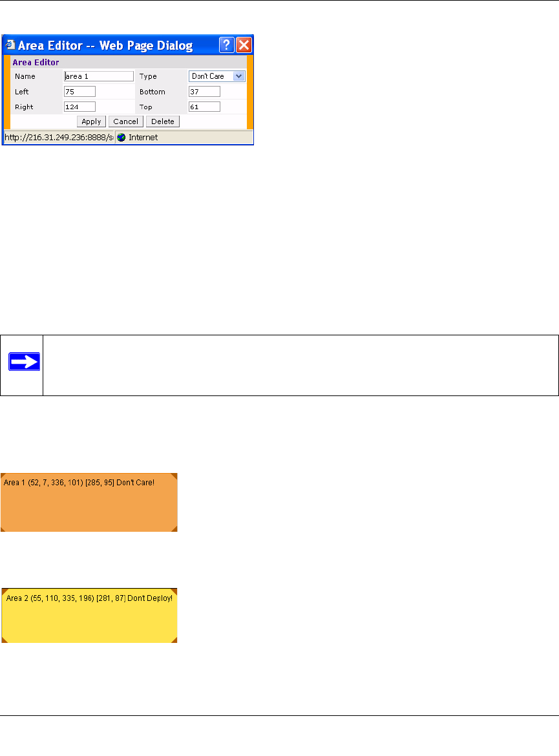This screenshot has height=756, width=559.
Task: Close the Area Editor dialog
Action: (244, 45)
